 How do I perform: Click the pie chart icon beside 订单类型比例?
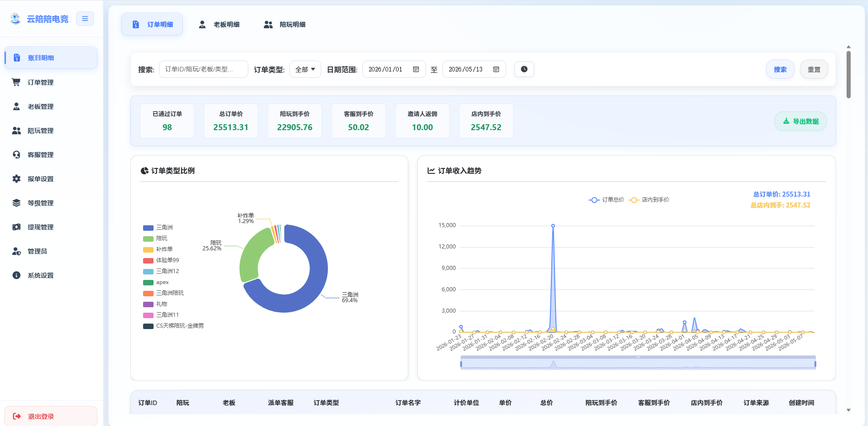click(144, 171)
